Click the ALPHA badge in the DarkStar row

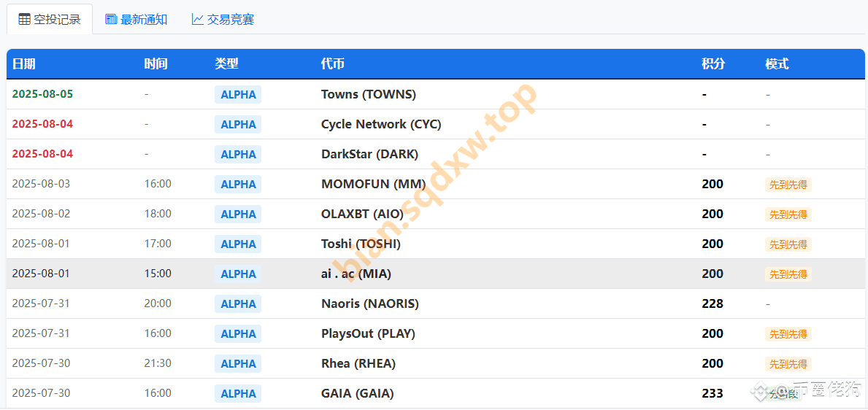click(238, 155)
